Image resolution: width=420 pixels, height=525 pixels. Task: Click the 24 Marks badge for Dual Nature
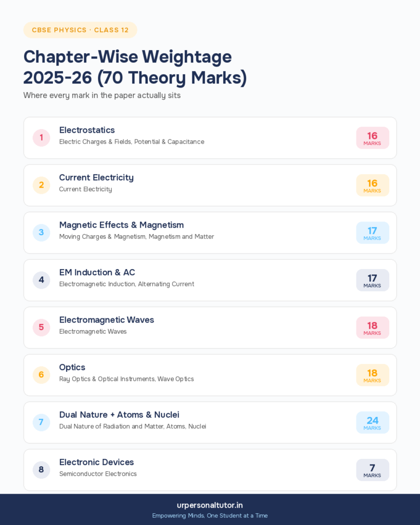point(372,422)
